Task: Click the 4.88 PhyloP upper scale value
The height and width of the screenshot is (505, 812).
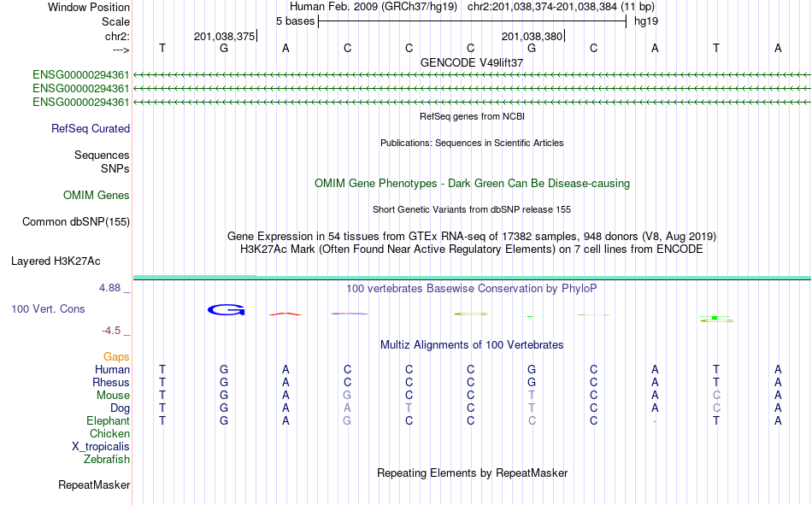Action: [109, 288]
